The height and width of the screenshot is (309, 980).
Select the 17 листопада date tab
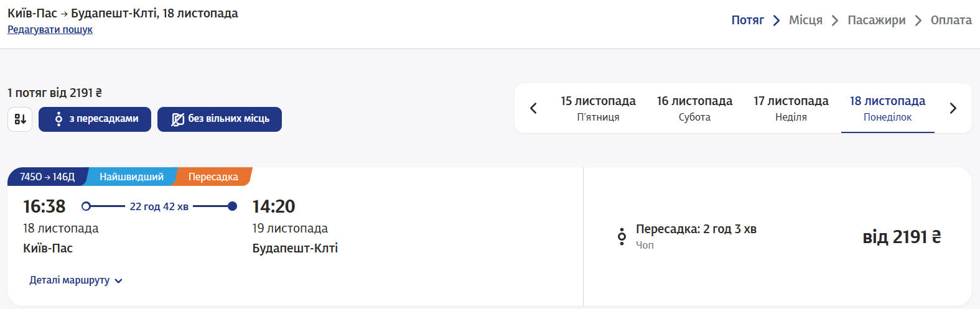(x=791, y=108)
